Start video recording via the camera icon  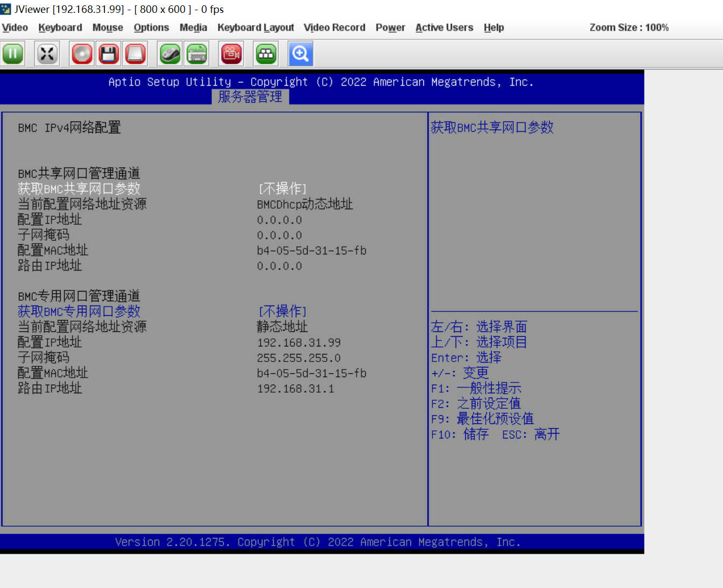pos(231,54)
